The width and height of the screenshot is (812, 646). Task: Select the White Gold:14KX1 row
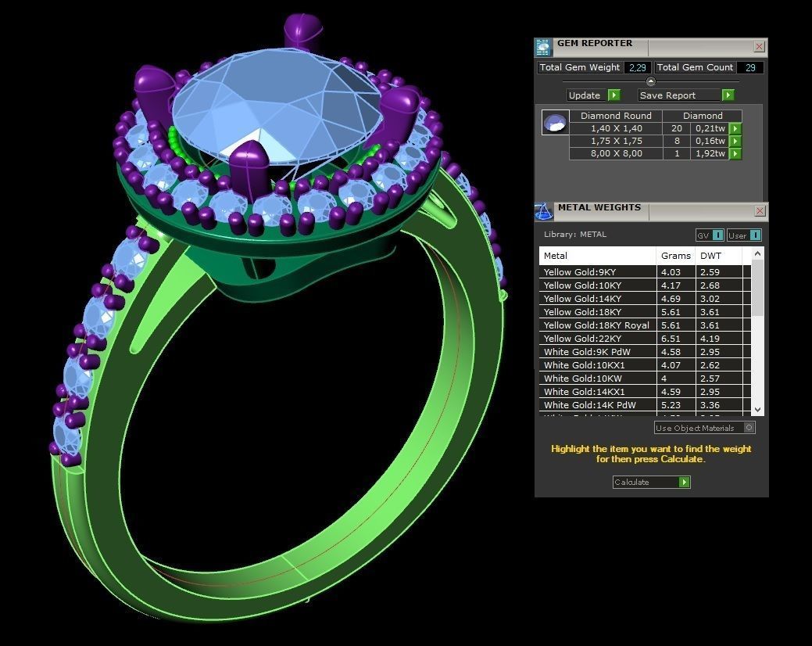point(645,392)
